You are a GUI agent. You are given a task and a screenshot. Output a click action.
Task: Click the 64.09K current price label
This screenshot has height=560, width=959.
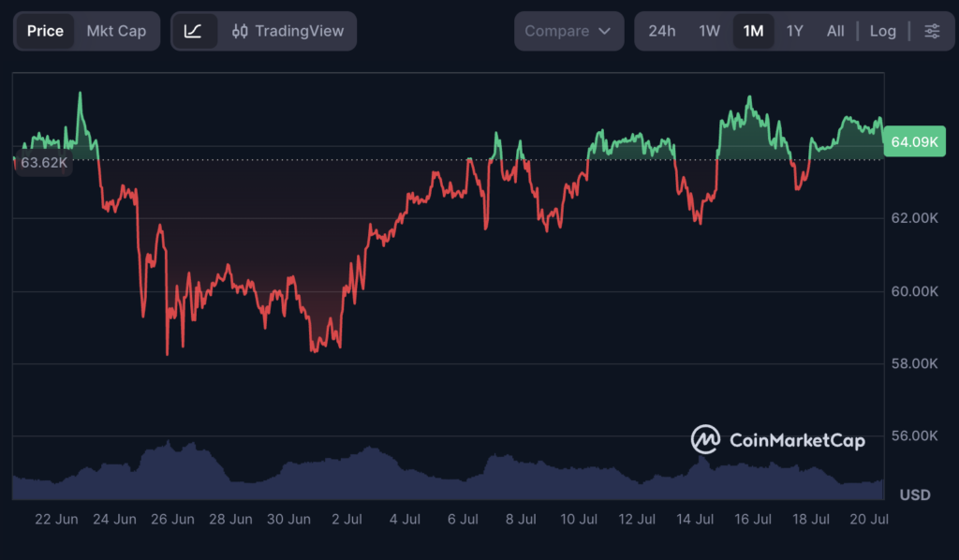(914, 141)
